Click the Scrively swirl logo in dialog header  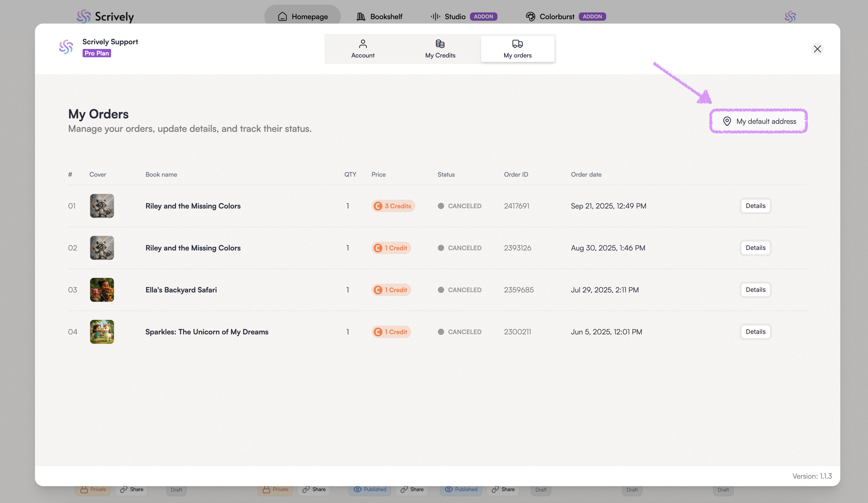coord(66,47)
